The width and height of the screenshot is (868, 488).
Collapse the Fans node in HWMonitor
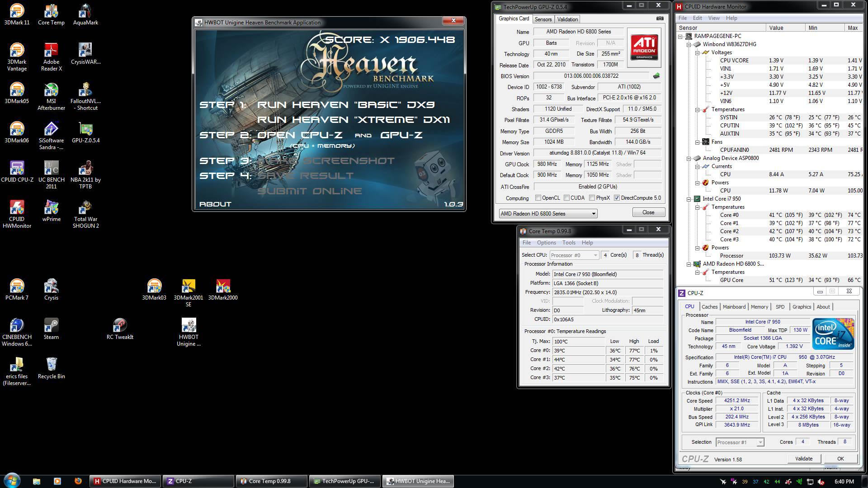pyautogui.click(x=697, y=142)
